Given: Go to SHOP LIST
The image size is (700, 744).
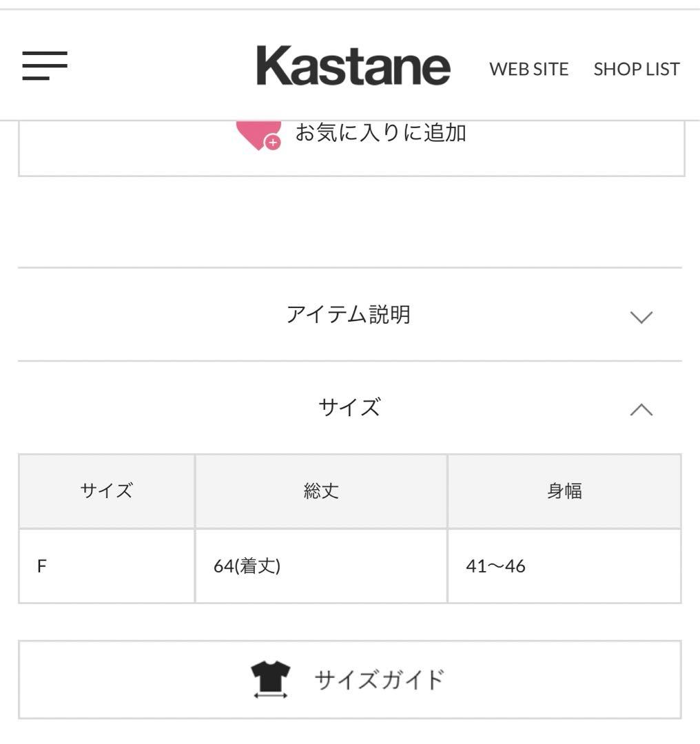Looking at the screenshot, I should 637,69.
